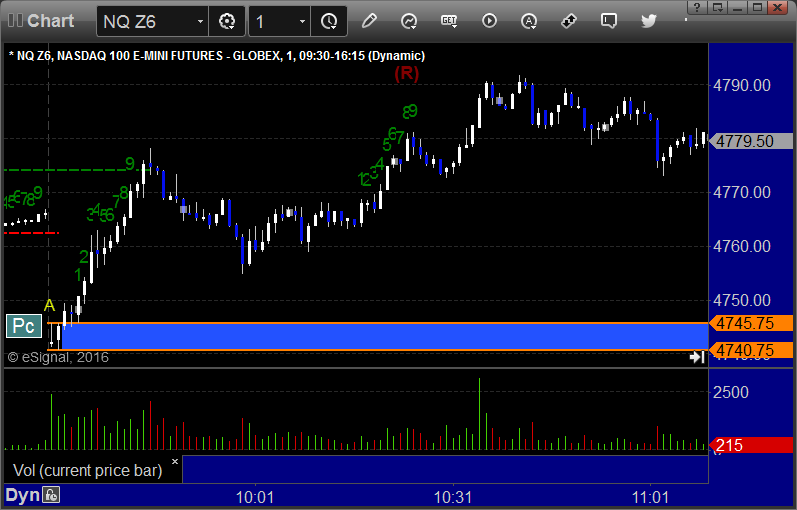Click the play replay button
The image size is (797, 510).
click(x=489, y=21)
